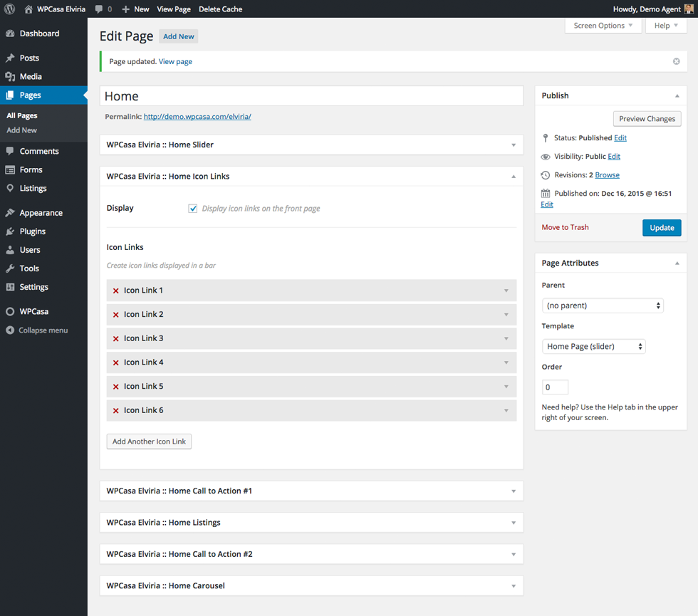Screen dimensions: 698x616
Task: Click Move to Trash link
Action: pyautogui.click(x=565, y=228)
